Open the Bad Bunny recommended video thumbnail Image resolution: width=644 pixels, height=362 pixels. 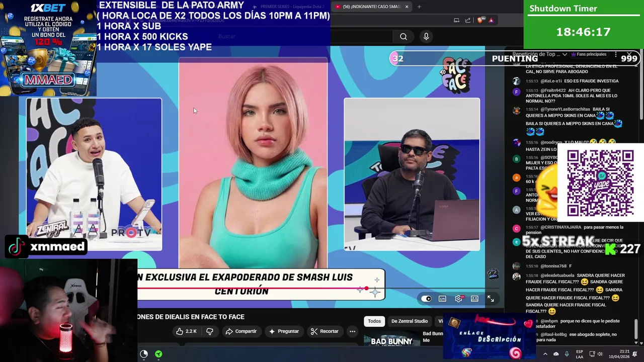tap(391, 341)
